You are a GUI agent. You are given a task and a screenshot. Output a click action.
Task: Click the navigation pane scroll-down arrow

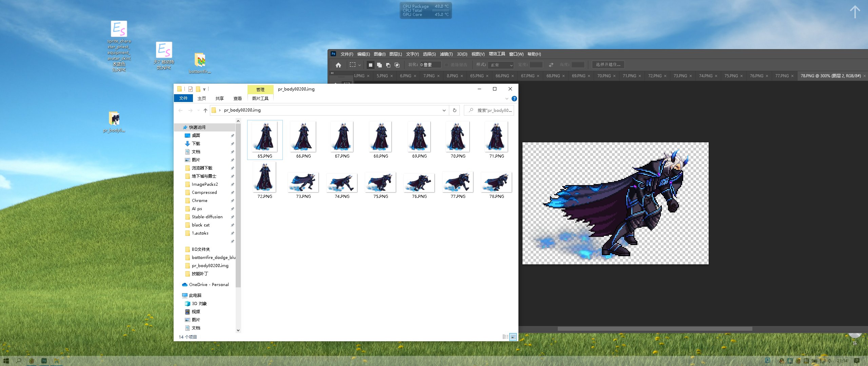click(238, 330)
